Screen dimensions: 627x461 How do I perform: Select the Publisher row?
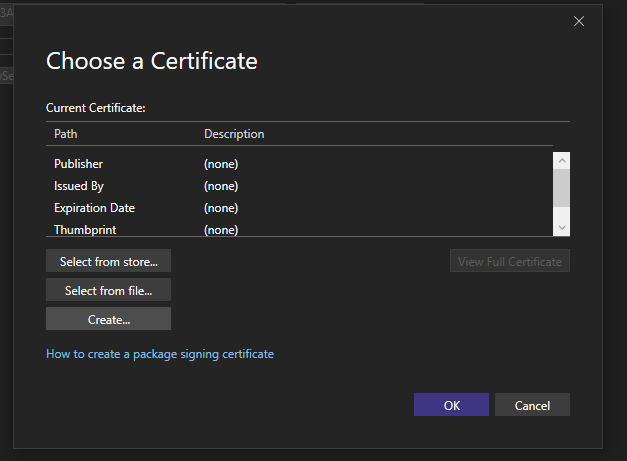point(78,164)
